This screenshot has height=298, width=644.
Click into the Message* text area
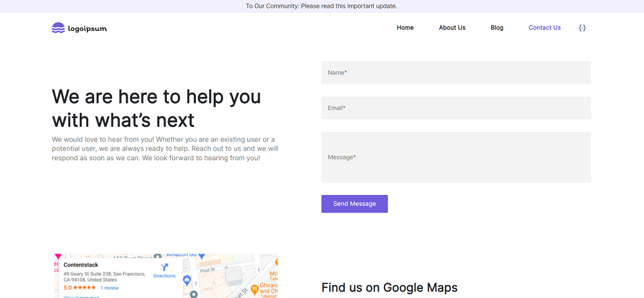456,157
